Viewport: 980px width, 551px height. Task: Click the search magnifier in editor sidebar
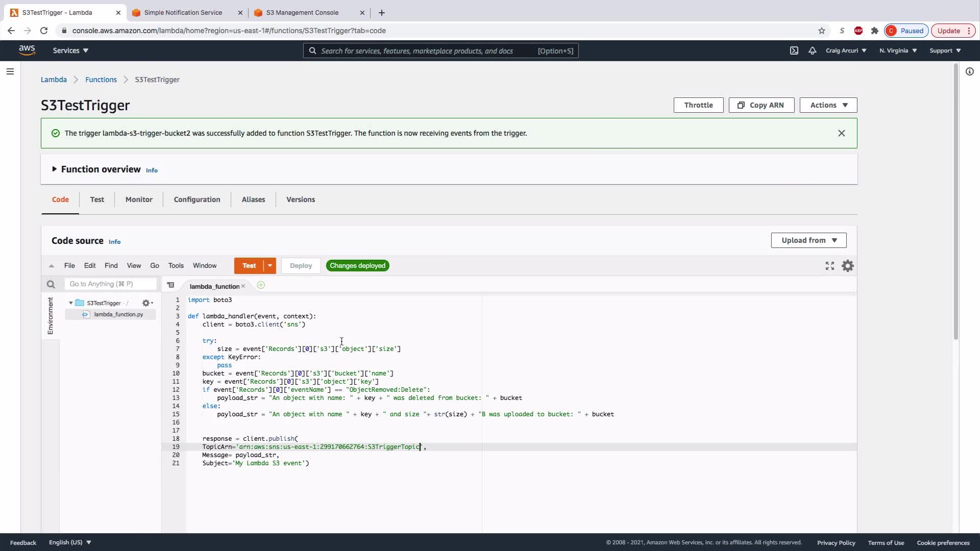click(51, 284)
